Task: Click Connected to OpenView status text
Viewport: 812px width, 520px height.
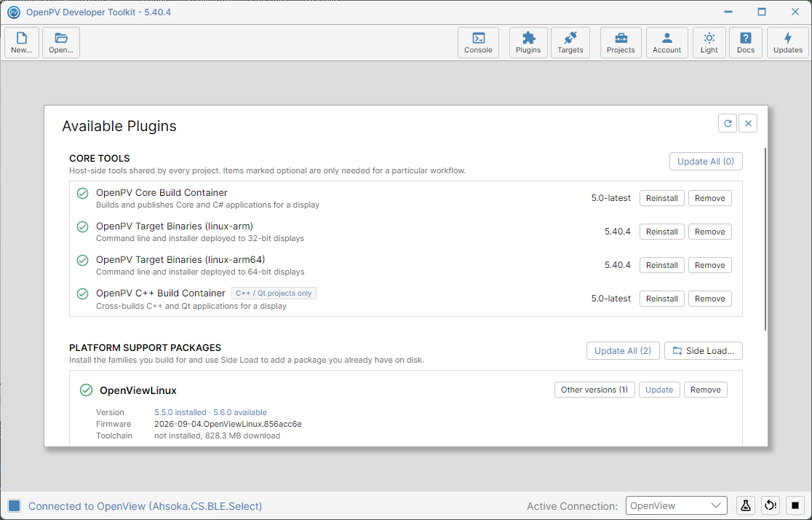Action: (145, 506)
